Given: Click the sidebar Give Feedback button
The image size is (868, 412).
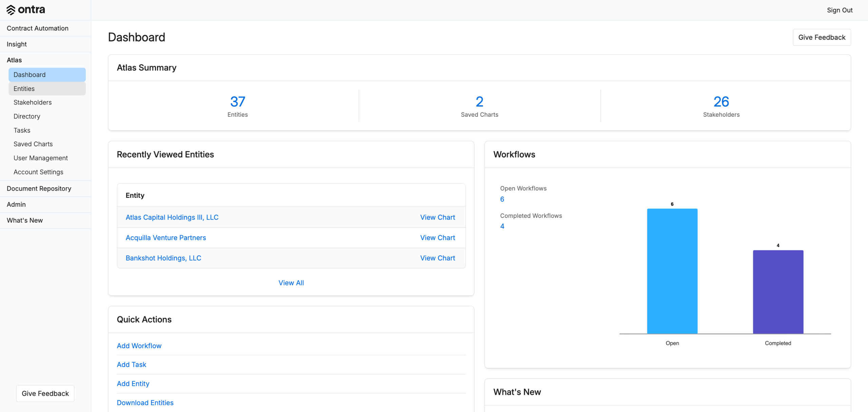Looking at the screenshot, I should pos(45,393).
